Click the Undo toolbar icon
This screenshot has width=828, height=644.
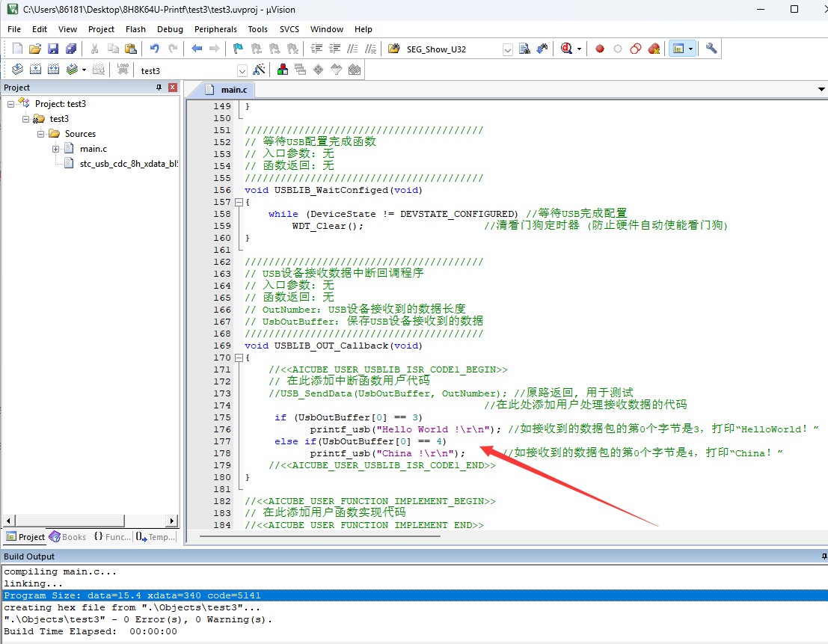(x=154, y=49)
